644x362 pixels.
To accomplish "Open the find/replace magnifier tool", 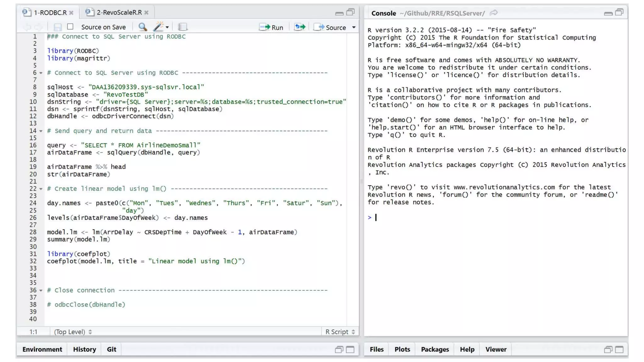I will pos(142,27).
